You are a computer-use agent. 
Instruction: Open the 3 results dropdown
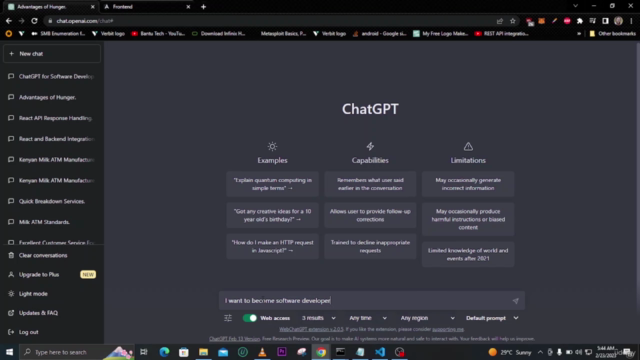(318, 318)
